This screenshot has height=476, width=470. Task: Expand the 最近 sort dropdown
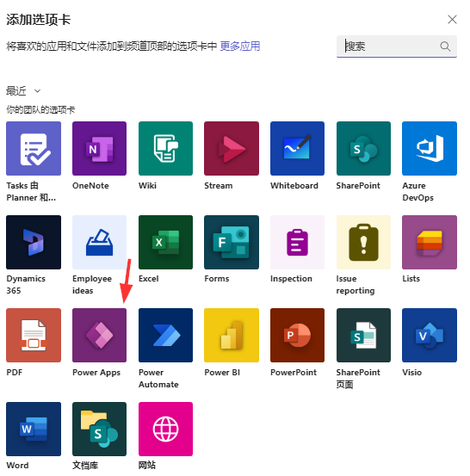tap(23, 90)
